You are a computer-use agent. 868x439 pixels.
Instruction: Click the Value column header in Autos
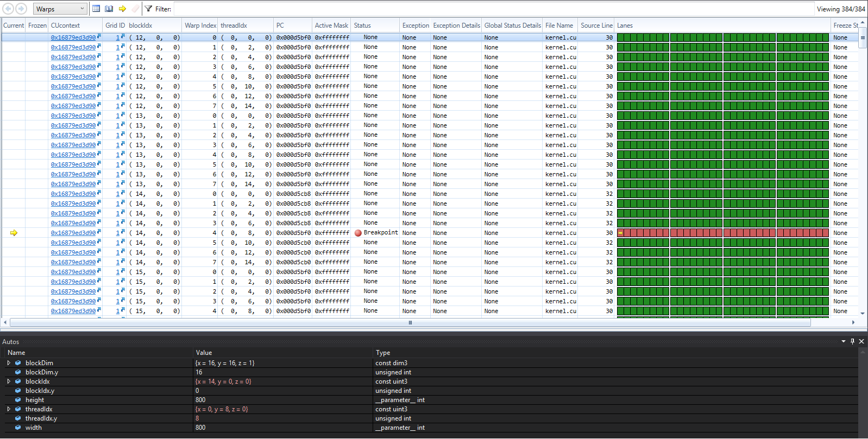tap(283, 353)
